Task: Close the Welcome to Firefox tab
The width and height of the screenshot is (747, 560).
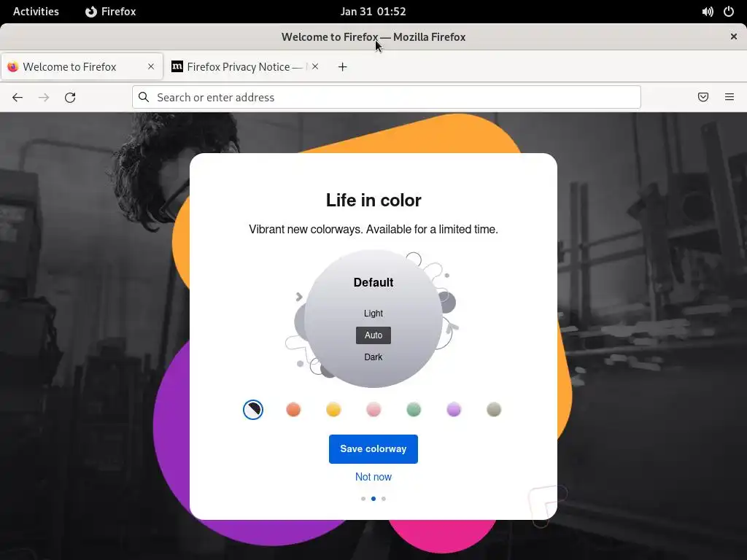Action: 151,66
